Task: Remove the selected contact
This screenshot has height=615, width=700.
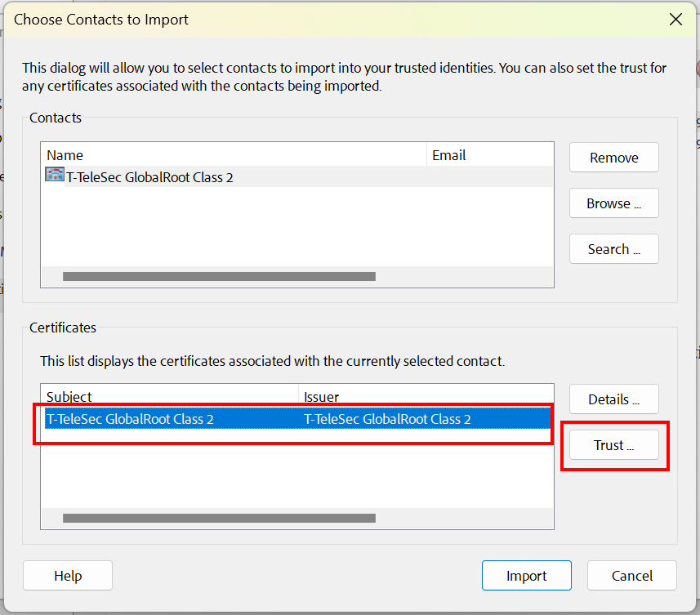Action: point(613,157)
